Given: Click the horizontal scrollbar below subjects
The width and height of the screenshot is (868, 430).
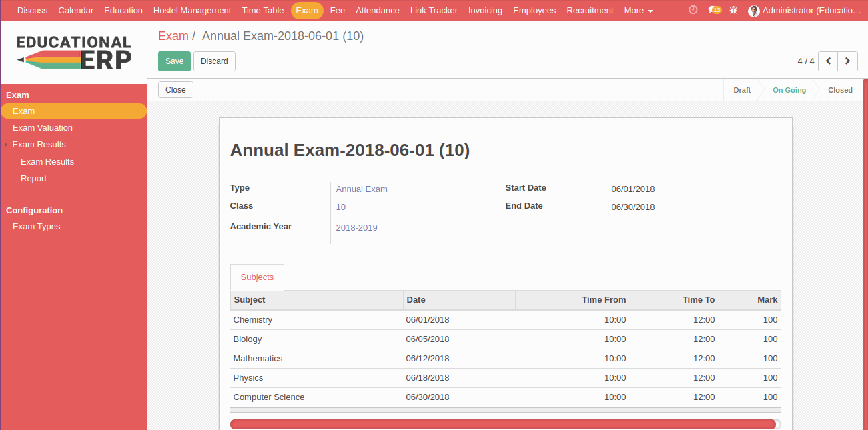Looking at the screenshot, I should (504, 425).
